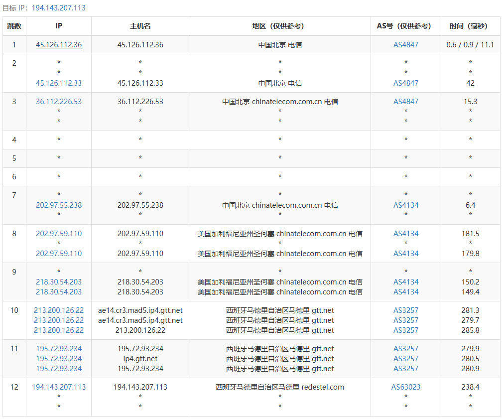Image resolution: width=504 pixels, height=420 pixels.
Task: Select hop 1 region 中国北京 电信
Action: tap(280, 45)
